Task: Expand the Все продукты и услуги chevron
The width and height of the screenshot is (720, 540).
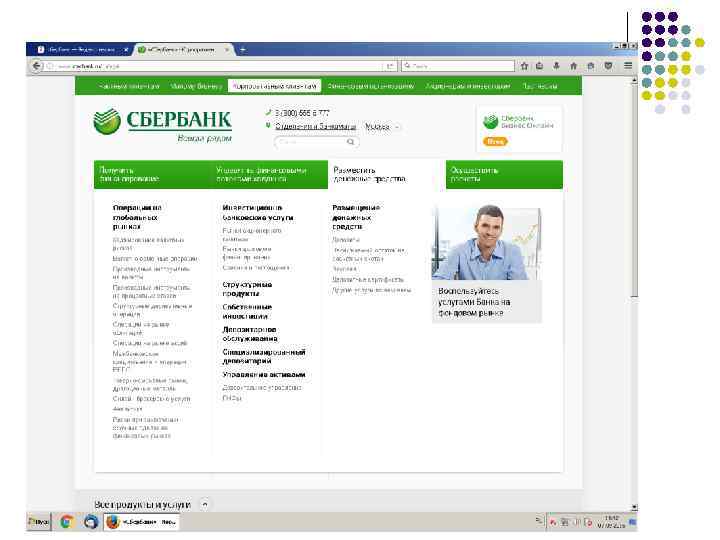Action: [205, 505]
